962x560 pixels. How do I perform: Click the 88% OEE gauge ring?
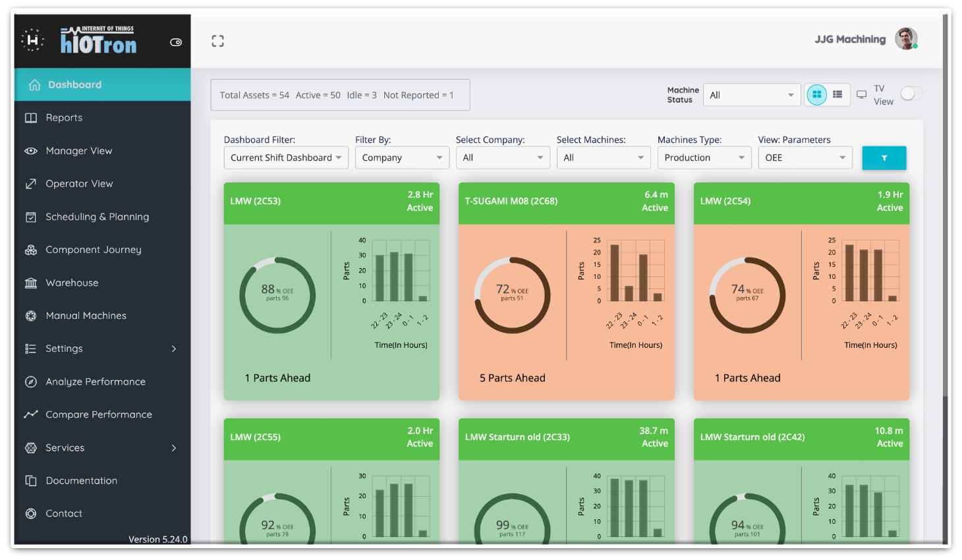click(277, 294)
